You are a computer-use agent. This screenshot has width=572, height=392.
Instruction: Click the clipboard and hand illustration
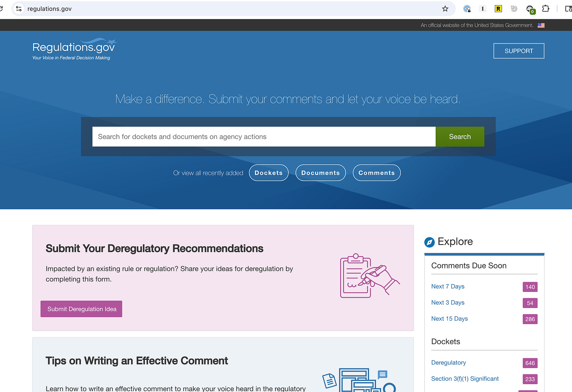coord(370,275)
